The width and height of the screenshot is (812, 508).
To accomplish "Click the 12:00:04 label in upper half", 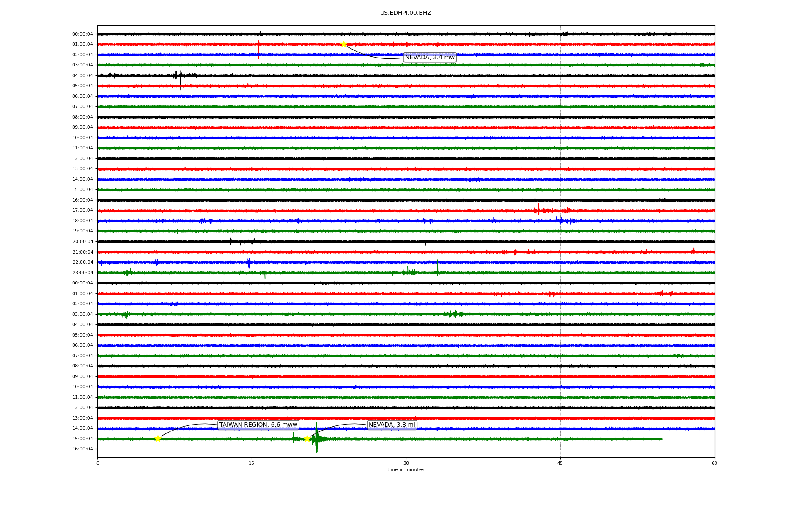I will tap(82, 159).
